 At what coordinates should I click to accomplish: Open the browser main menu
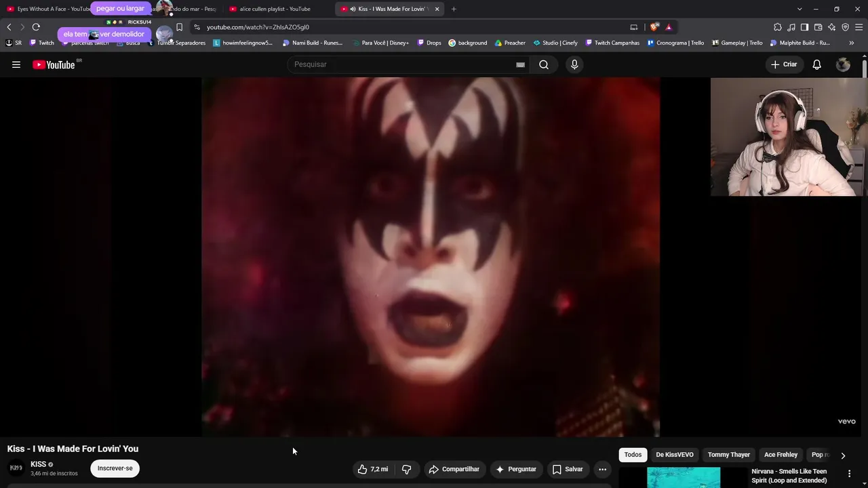859,27
